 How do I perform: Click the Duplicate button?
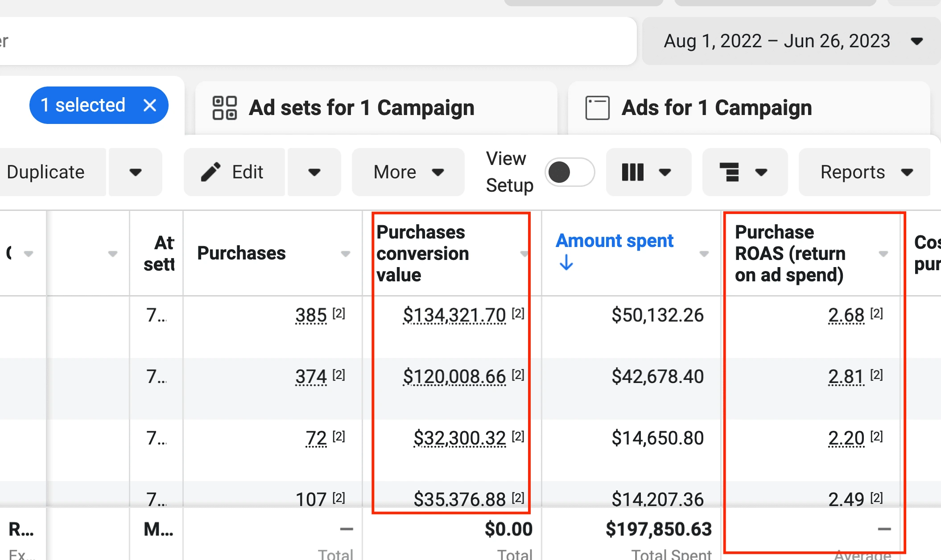tap(53, 172)
